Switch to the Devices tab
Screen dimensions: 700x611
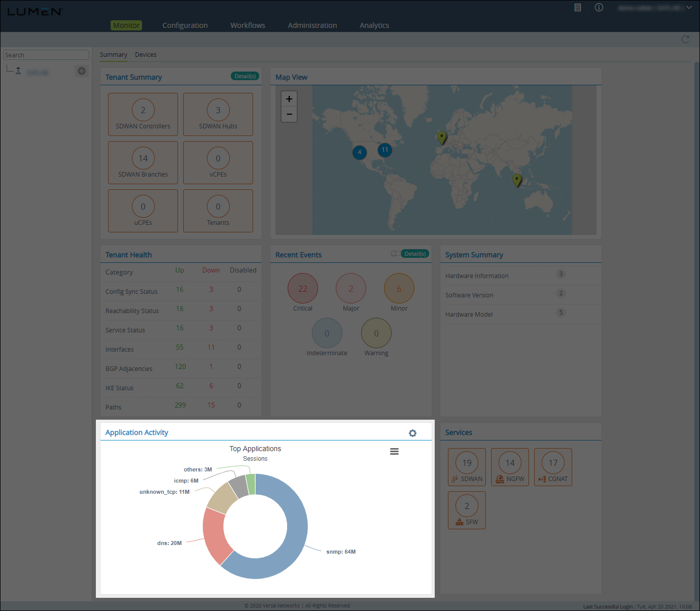click(146, 55)
